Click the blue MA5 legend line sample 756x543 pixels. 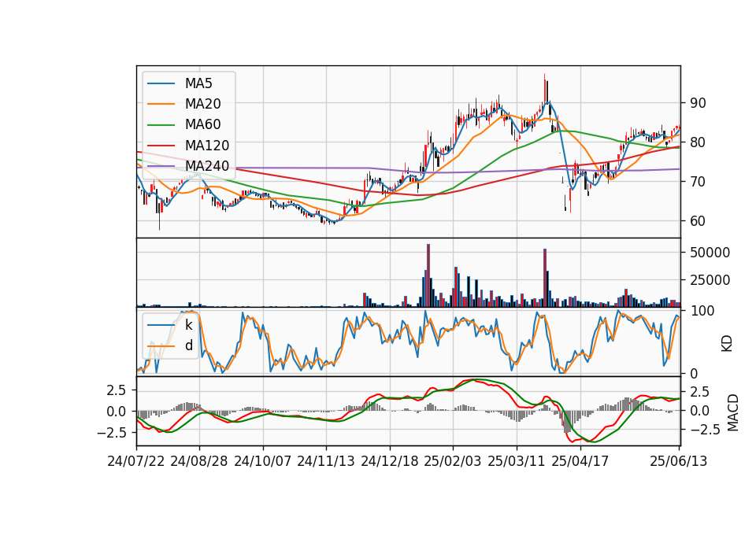(161, 84)
